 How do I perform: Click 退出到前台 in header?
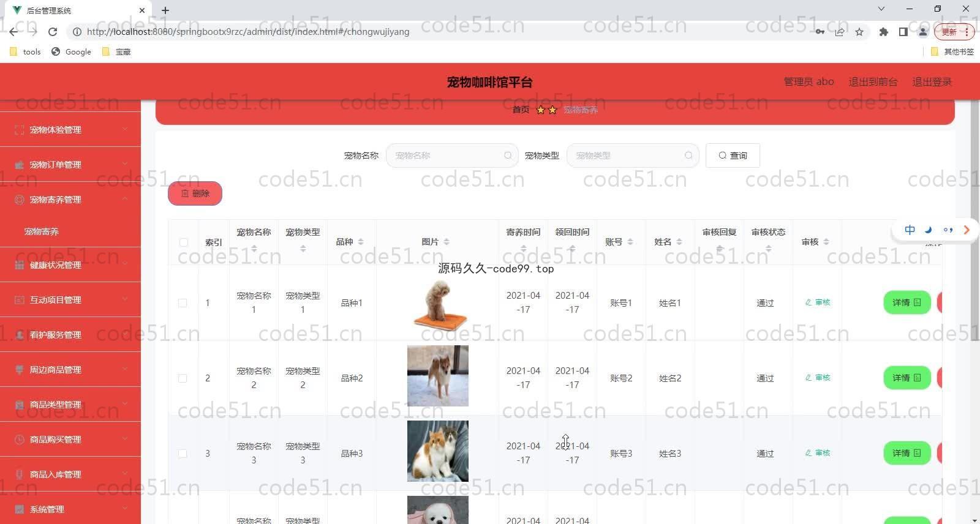(873, 81)
